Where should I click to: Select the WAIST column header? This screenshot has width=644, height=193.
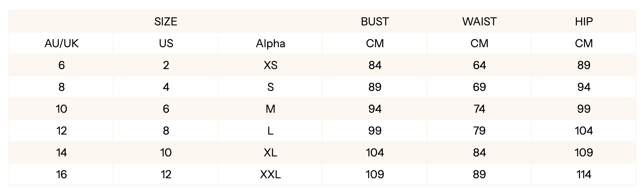point(479,22)
